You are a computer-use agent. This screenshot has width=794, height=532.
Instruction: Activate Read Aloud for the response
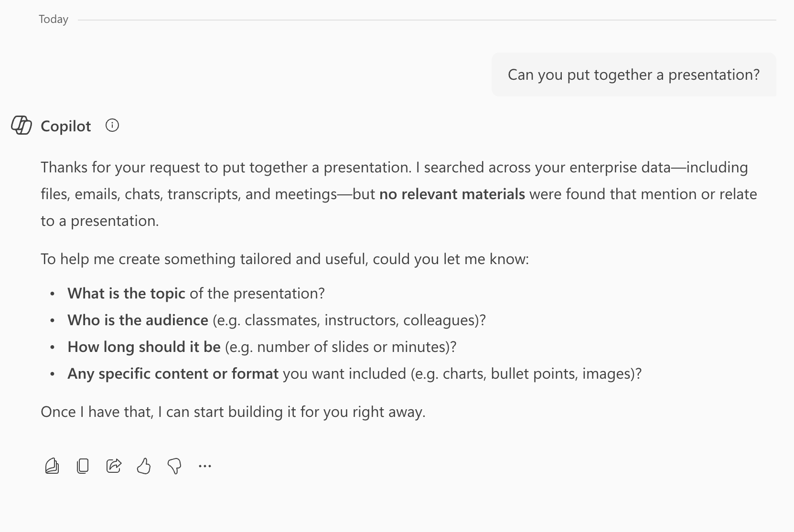point(52,466)
